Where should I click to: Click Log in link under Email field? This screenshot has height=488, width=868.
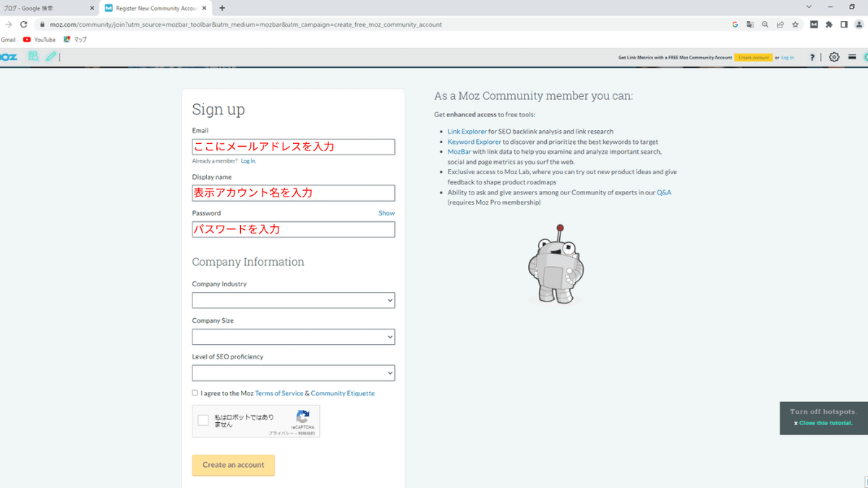coord(248,161)
